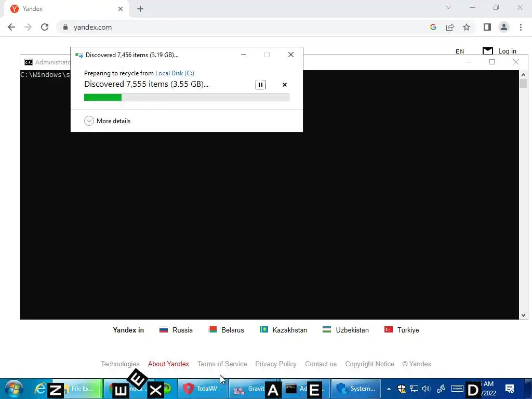Open the Chrome three-dot menu

click(x=521, y=27)
